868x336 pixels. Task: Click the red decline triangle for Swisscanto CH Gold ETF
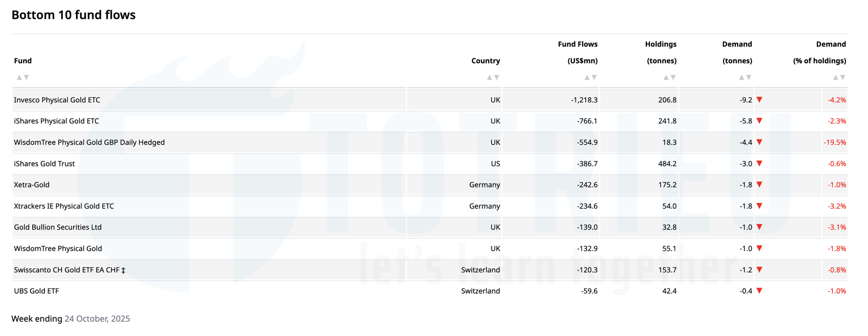(760, 270)
